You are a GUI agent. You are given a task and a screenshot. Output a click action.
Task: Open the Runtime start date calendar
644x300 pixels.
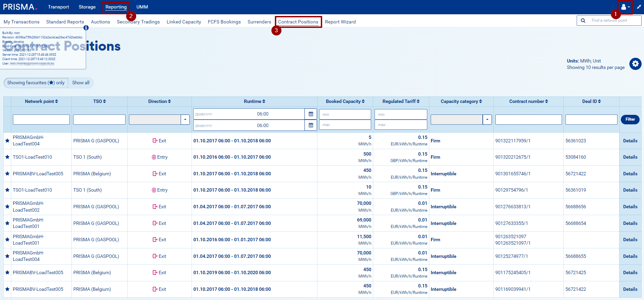pyautogui.click(x=311, y=114)
